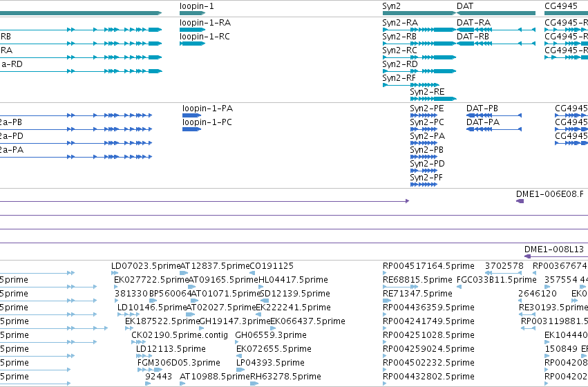Select protein loopin-1-PA
Viewport: 588px width, 387px height.
pos(191,115)
